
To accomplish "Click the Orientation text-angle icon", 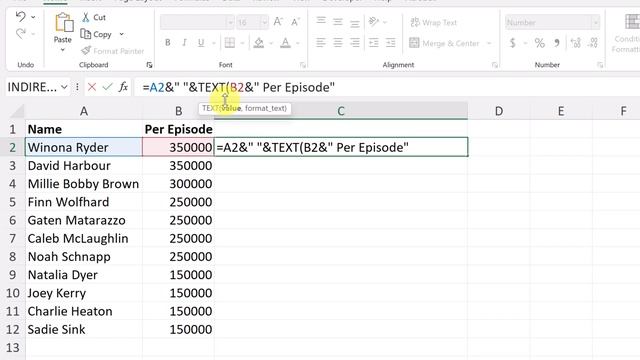I will click(x=373, y=22).
